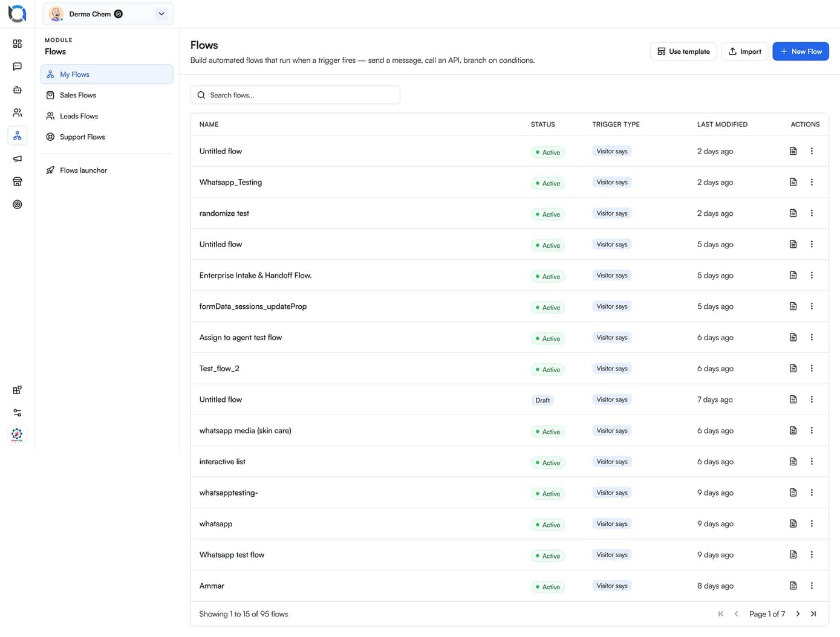Viewport: 840px width, 637px height.
Task: Click the app logo at top left
Action: [17, 13]
